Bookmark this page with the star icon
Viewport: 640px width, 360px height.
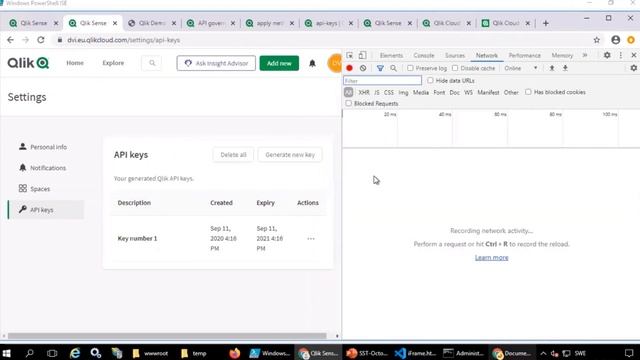tap(597, 40)
